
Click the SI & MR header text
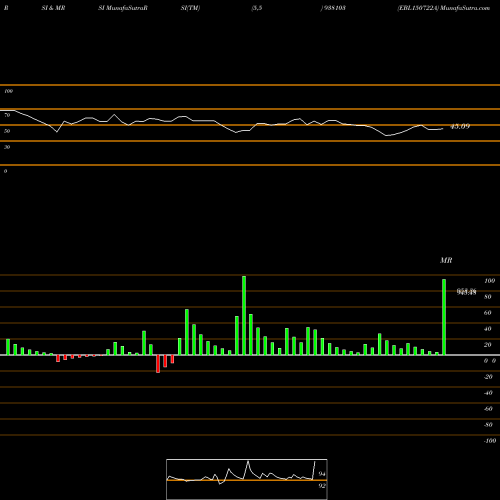(53, 8)
